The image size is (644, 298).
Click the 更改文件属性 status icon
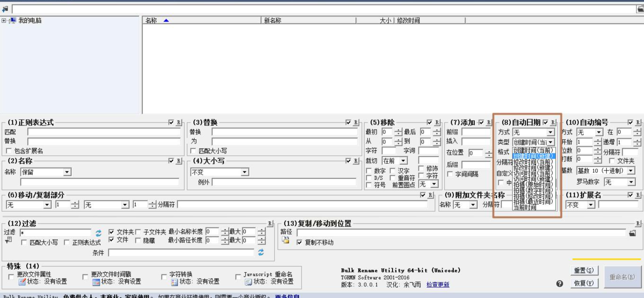(x=22, y=282)
